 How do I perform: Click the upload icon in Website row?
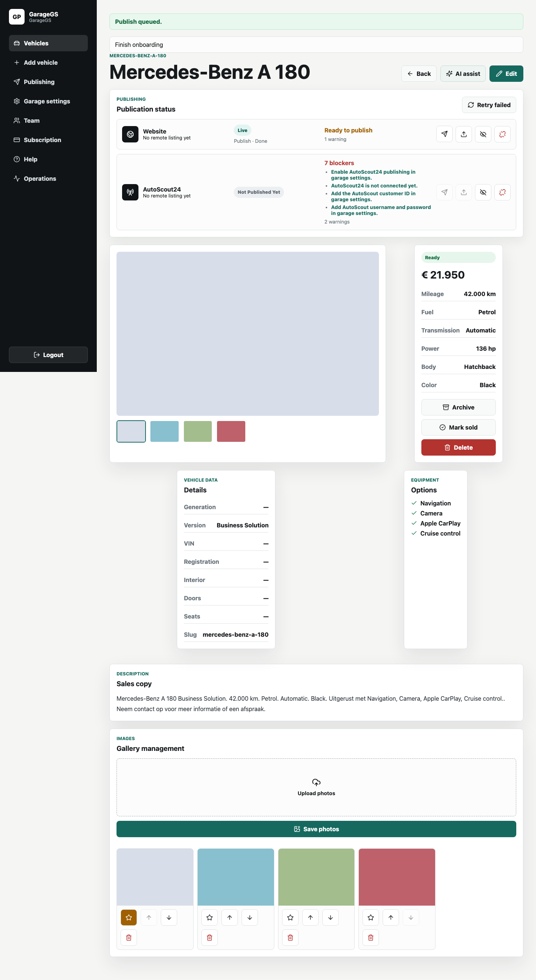pos(464,134)
